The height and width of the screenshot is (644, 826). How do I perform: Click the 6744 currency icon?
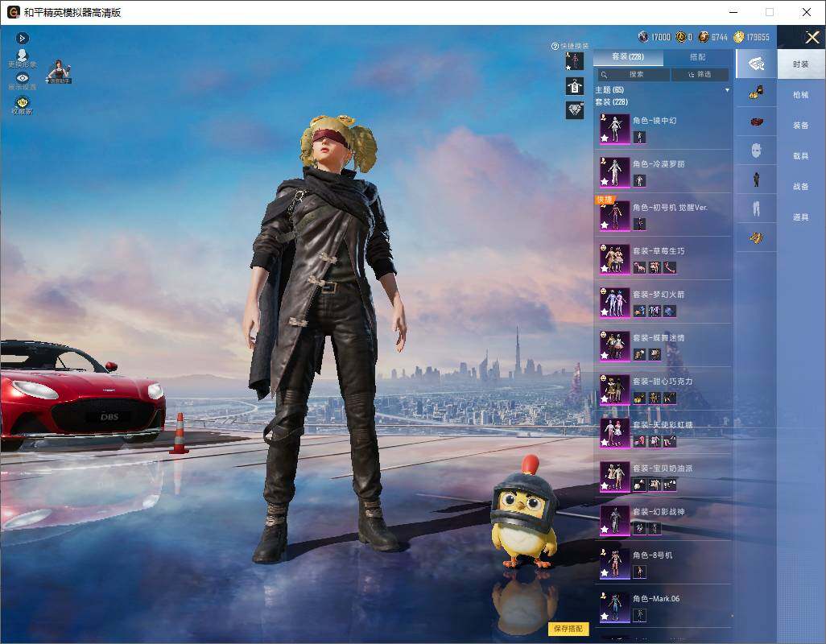pyautogui.click(x=704, y=37)
